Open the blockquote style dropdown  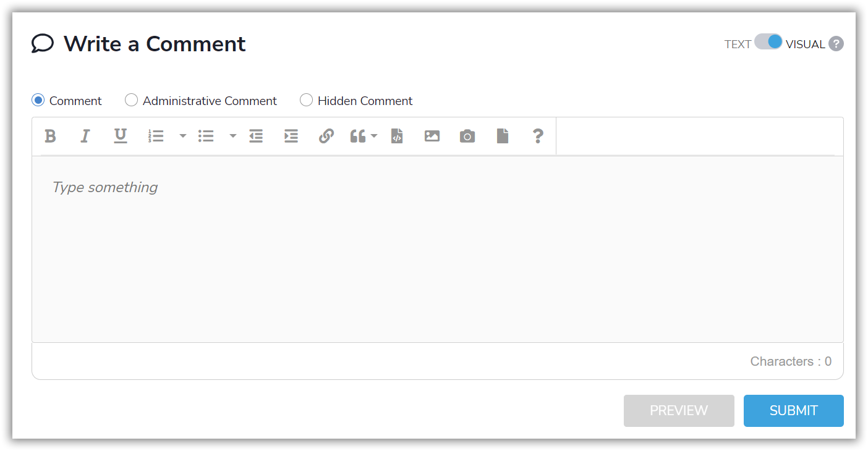click(373, 136)
